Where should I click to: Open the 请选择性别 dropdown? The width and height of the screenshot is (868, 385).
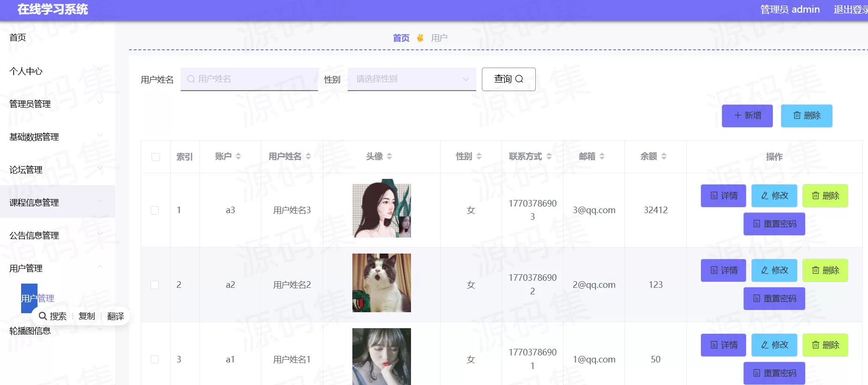pyautogui.click(x=412, y=79)
